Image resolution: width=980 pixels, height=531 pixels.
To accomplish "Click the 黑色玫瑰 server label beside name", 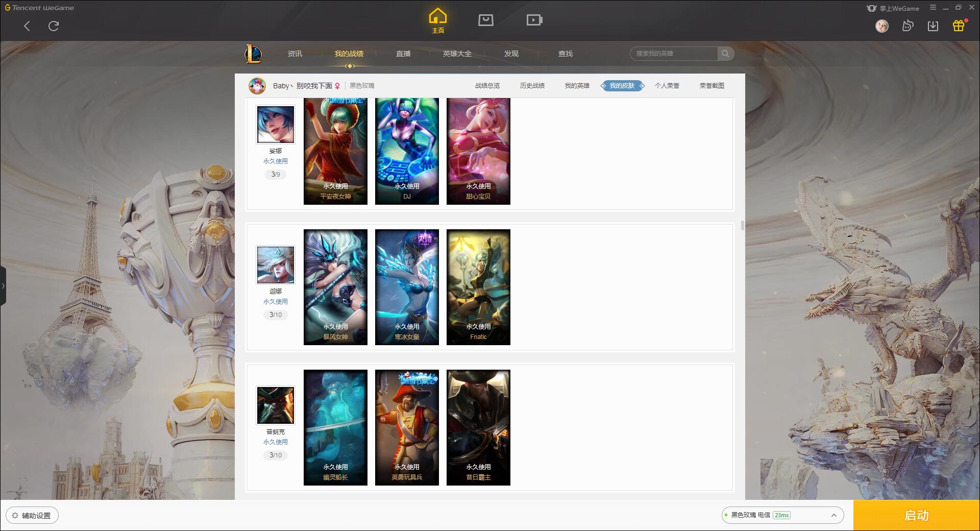I will [x=362, y=86].
